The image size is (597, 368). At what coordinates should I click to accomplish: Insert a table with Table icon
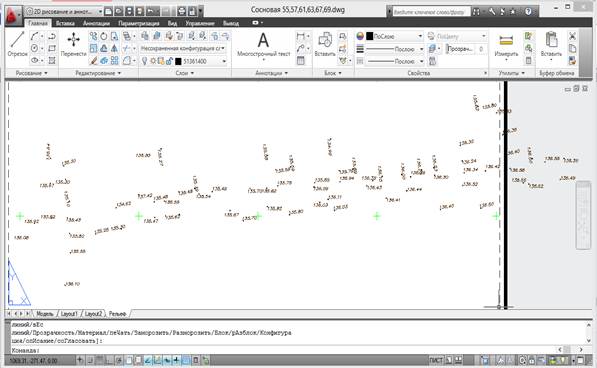[301, 61]
